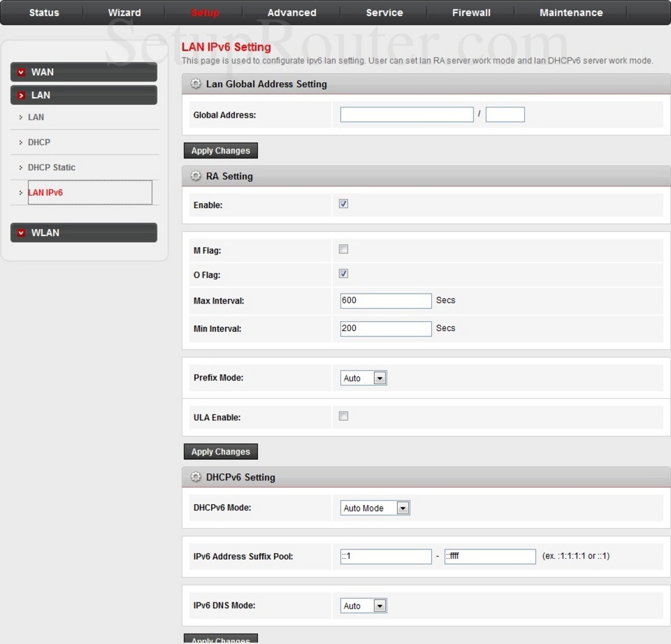Viewport: 671px width, 644px height.
Task: Click the Global Address input field
Action: click(406, 114)
